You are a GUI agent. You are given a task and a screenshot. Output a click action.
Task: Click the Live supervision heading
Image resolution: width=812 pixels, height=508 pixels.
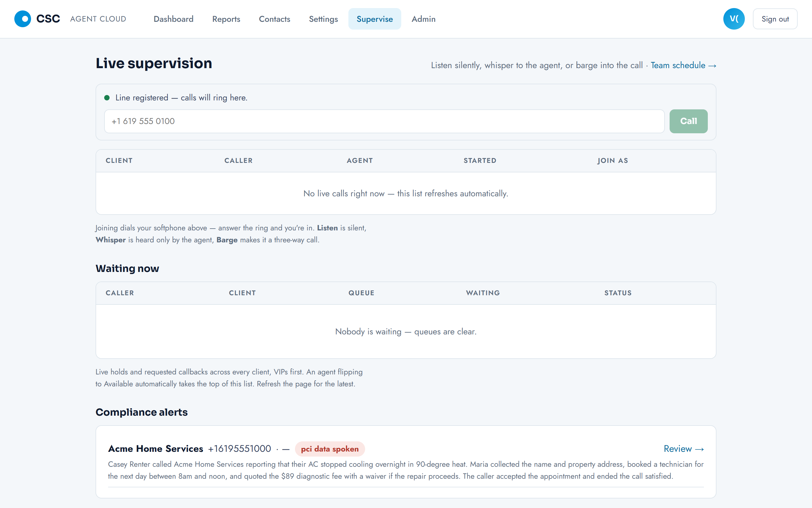(154, 63)
